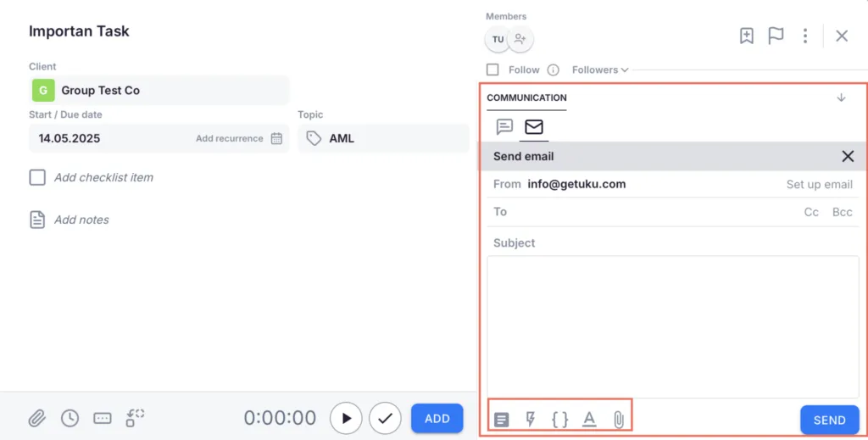Viewport: 868px width, 440px height.
Task: Attach a file to the email with paperclip
Action: tap(618, 420)
